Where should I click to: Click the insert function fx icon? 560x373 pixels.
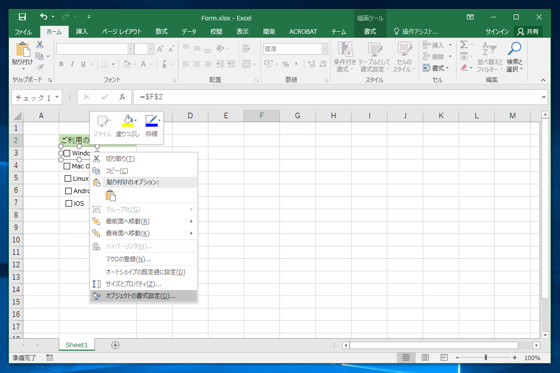122,97
